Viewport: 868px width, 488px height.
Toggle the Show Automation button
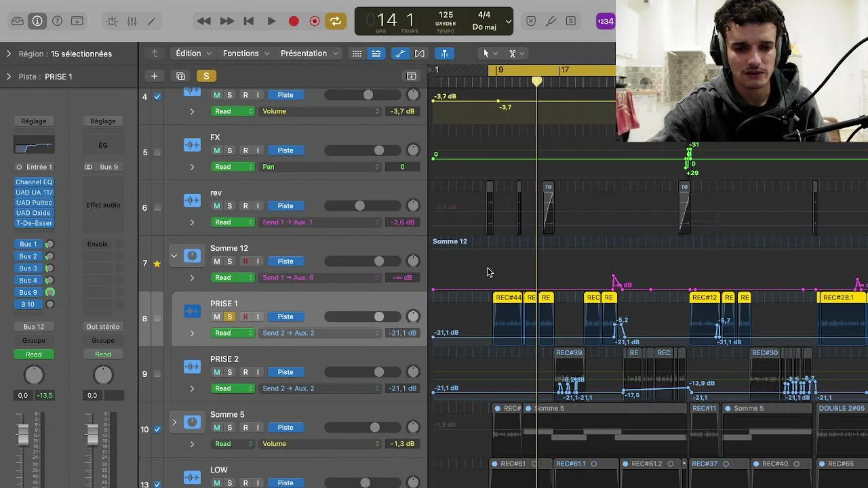point(400,54)
